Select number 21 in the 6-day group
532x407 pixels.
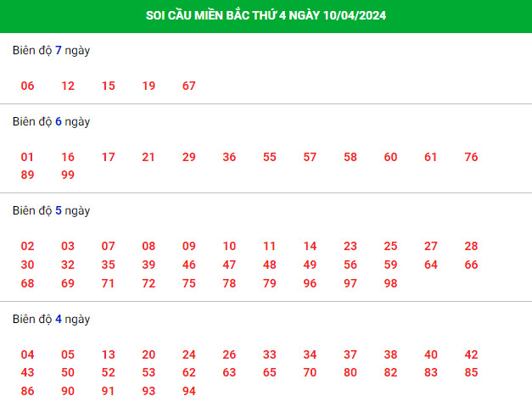pyautogui.click(x=148, y=157)
